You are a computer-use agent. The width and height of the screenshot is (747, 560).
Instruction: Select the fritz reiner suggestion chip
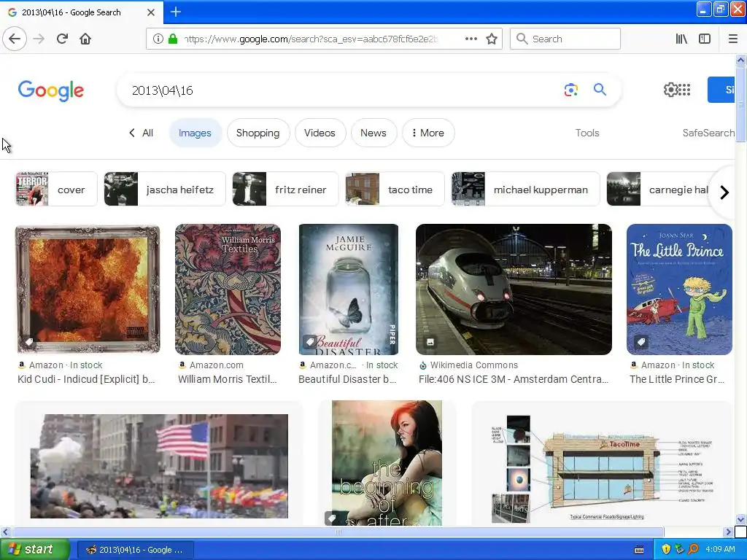285,189
